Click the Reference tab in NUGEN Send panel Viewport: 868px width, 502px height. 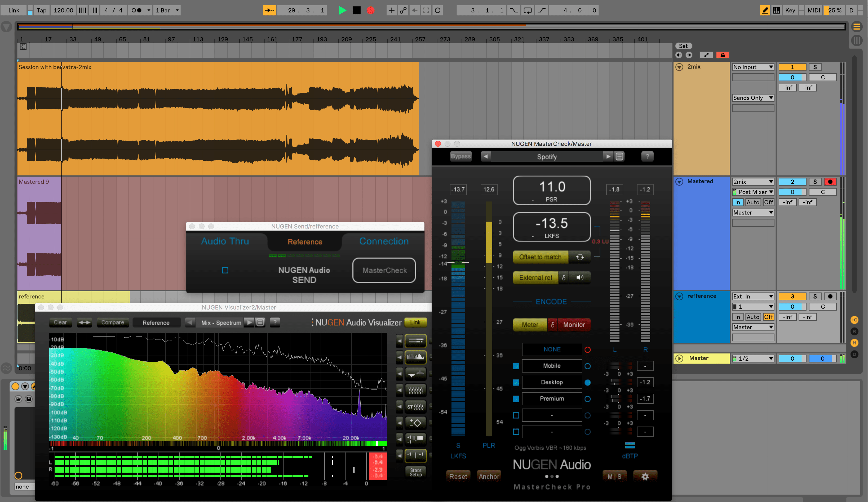pyautogui.click(x=305, y=241)
